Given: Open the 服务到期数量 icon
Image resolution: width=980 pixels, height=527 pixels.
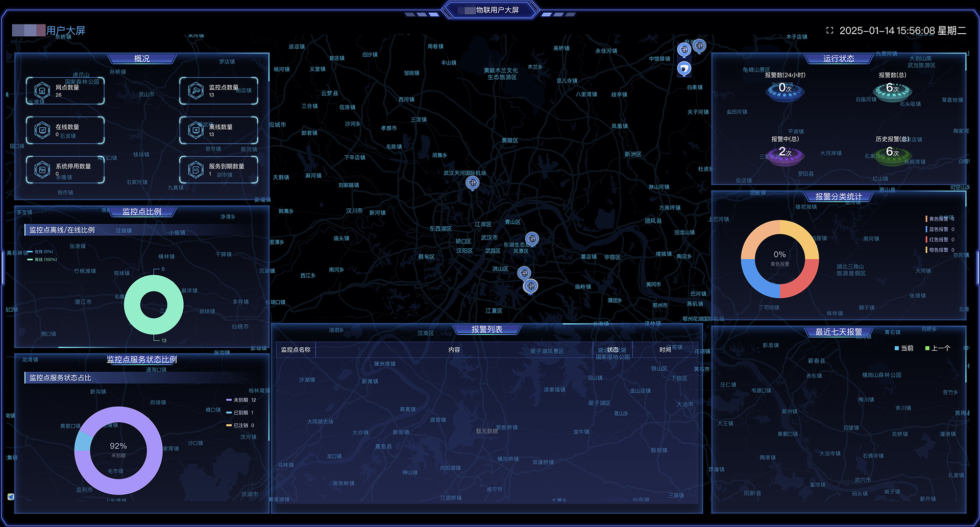Looking at the screenshot, I should [x=195, y=169].
